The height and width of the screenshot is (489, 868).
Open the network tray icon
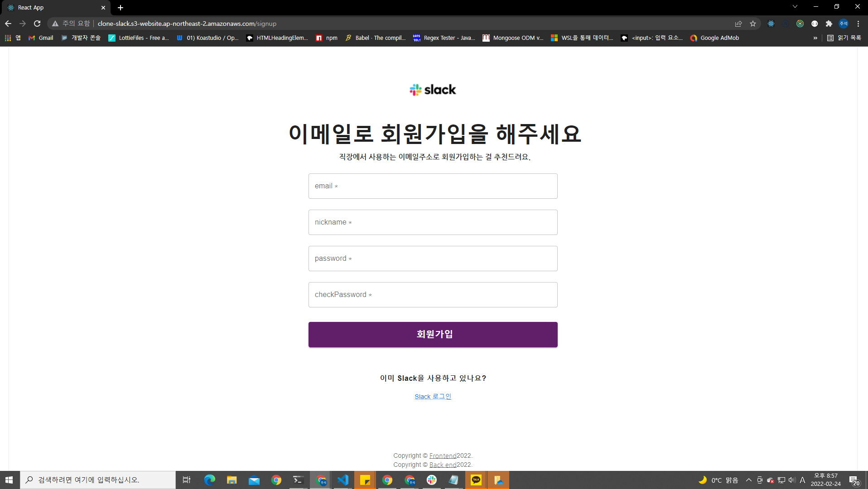point(781,480)
